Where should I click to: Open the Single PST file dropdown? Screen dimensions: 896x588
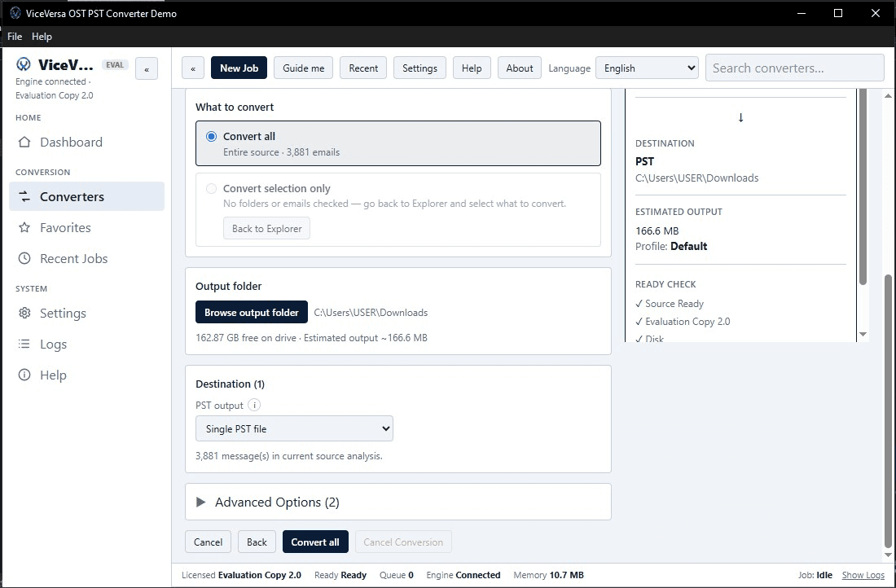(294, 428)
